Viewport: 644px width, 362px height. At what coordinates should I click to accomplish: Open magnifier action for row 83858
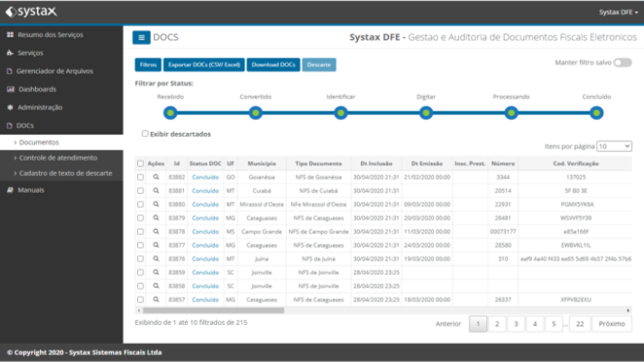[x=156, y=286]
